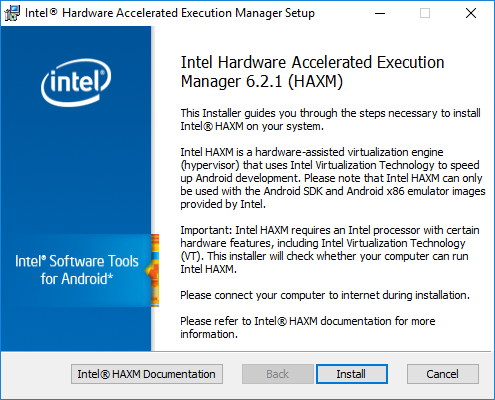Click the Intel Software Tools for Android banner
Viewport: 495px width, 400px height.
tap(76, 270)
